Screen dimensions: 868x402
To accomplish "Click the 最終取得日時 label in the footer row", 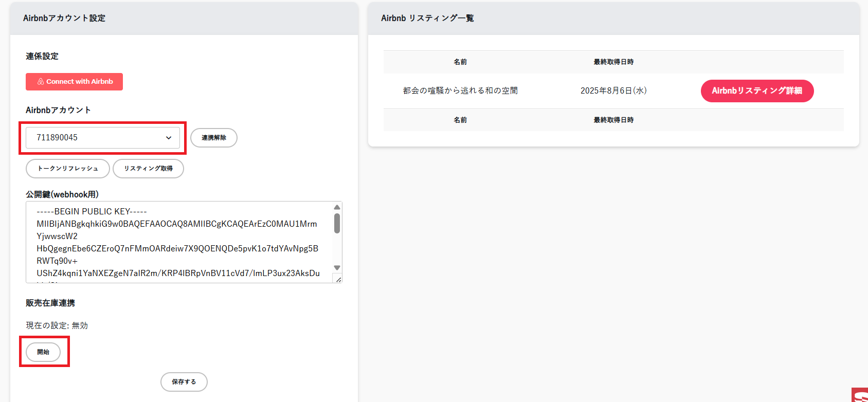I will click(x=613, y=120).
